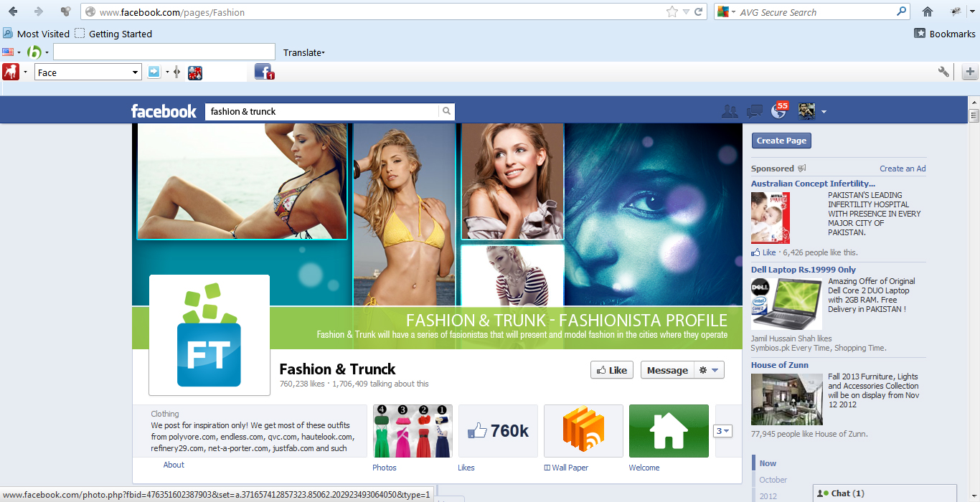Image resolution: width=980 pixels, height=502 pixels.
Task: Open the Photos dresses thumbnail
Action: tap(412, 431)
